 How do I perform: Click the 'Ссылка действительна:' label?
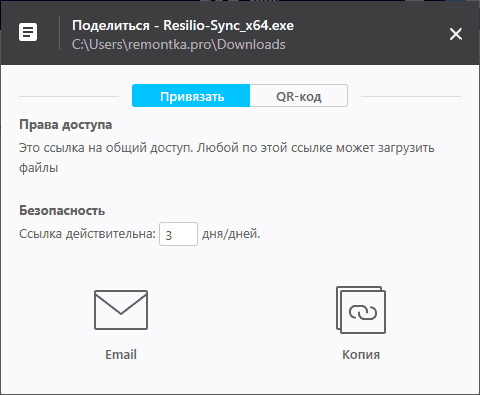[x=87, y=234]
